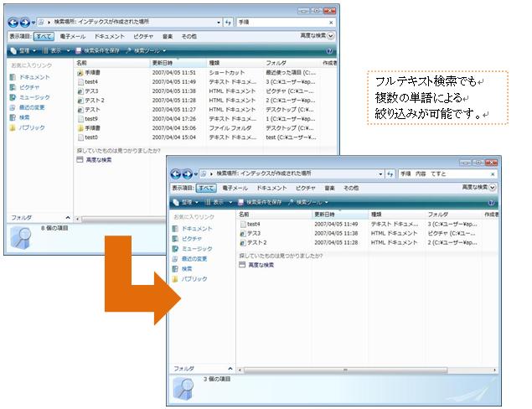Toggle the すべて filter in the front window

[x=206, y=189]
